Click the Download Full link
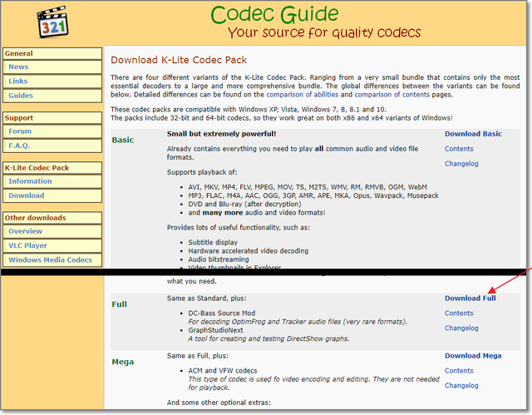The image size is (532, 415). point(470,298)
